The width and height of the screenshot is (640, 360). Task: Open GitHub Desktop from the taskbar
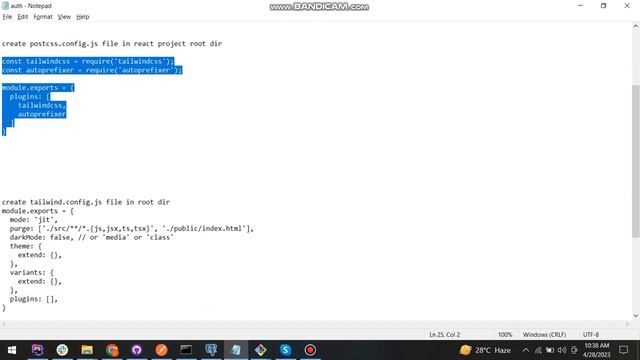click(137, 350)
